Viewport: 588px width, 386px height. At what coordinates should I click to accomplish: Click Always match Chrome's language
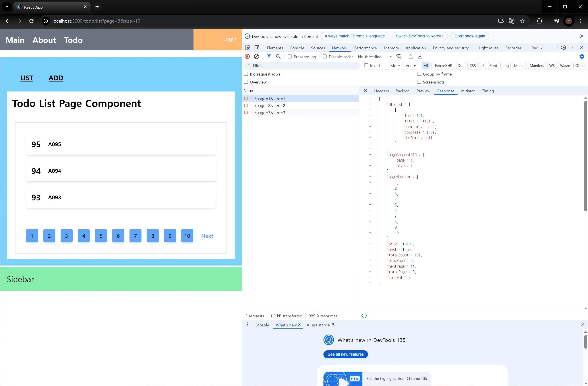(354, 36)
